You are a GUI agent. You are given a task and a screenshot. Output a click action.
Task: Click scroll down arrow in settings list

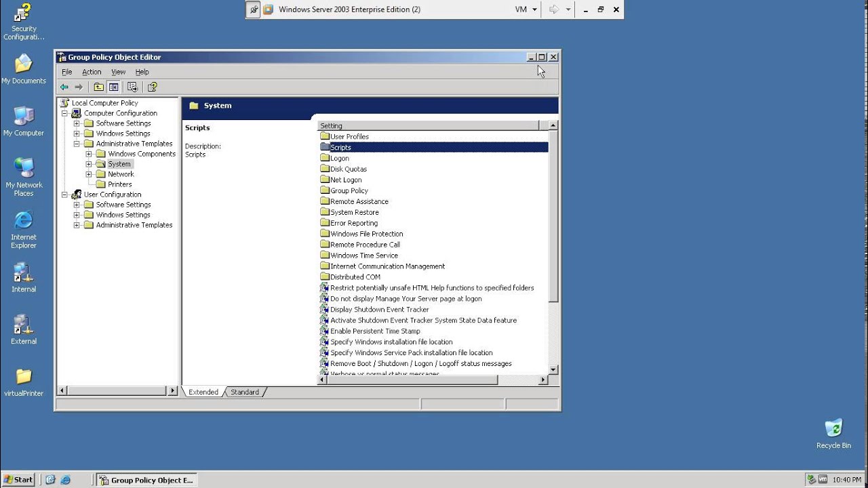553,369
